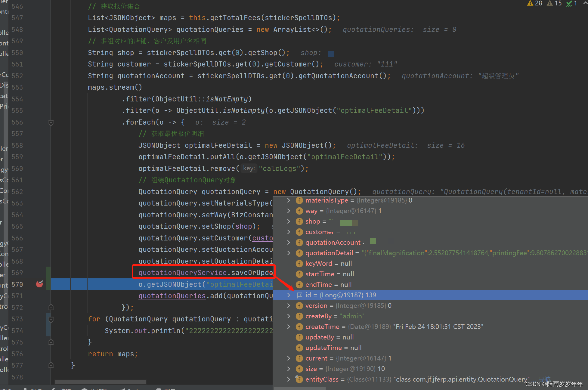Toggle code folding at line 556 forEach
The image size is (588, 390).
tap(51, 122)
